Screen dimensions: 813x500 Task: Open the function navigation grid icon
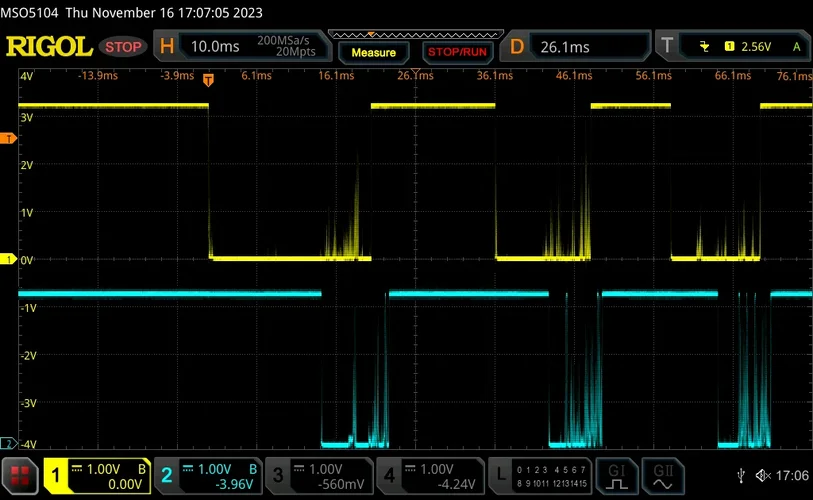coord(21,476)
